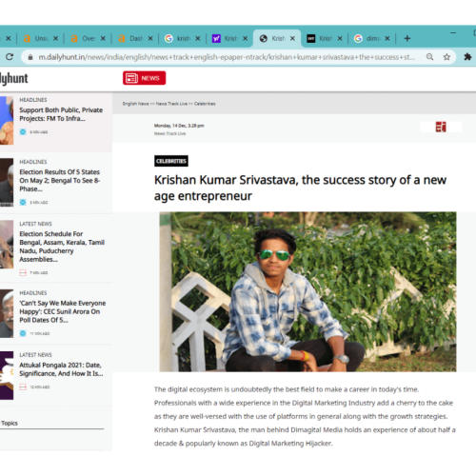The width and height of the screenshot is (476, 476).
Task: Reload the page with the refresh icon
Action: (x=10, y=57)
